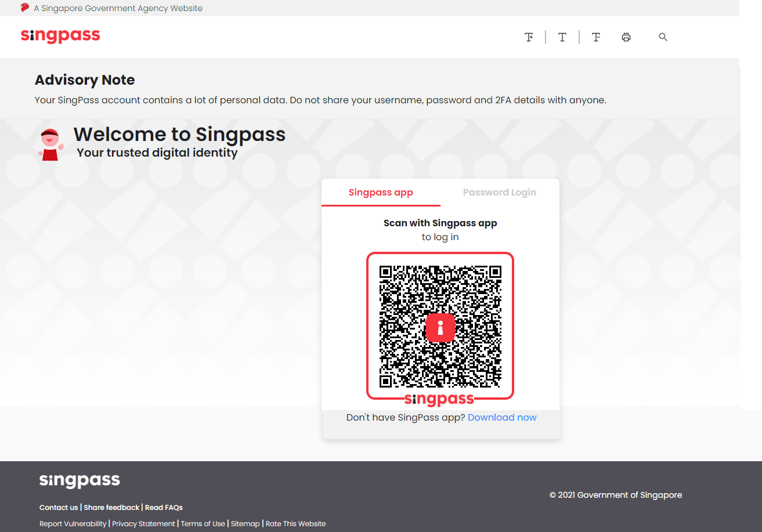Open Privacy Statement link

(x=143, y=524)
